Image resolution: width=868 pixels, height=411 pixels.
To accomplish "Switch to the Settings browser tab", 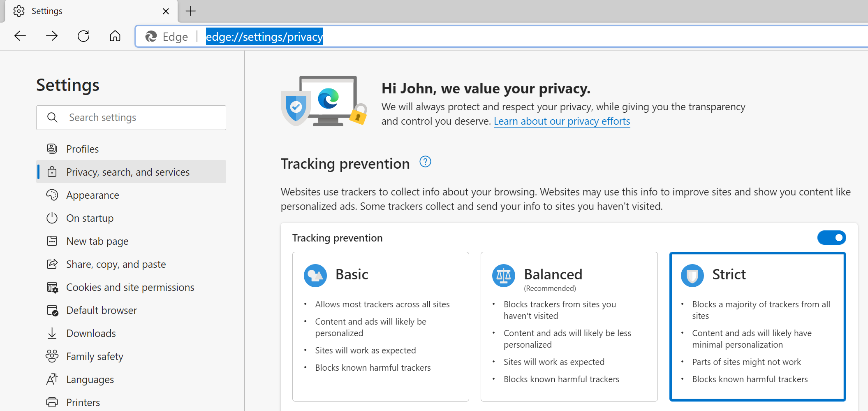I will (x=46, y=11).
